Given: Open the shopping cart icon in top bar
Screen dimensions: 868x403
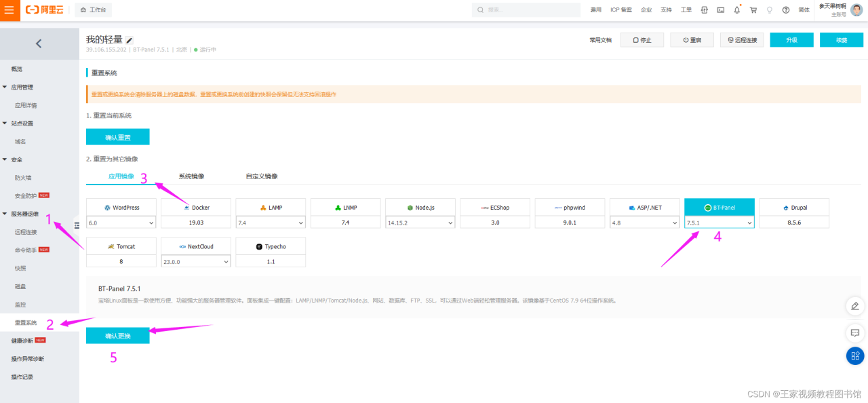Looking at the screenshot, I should 753,9.
